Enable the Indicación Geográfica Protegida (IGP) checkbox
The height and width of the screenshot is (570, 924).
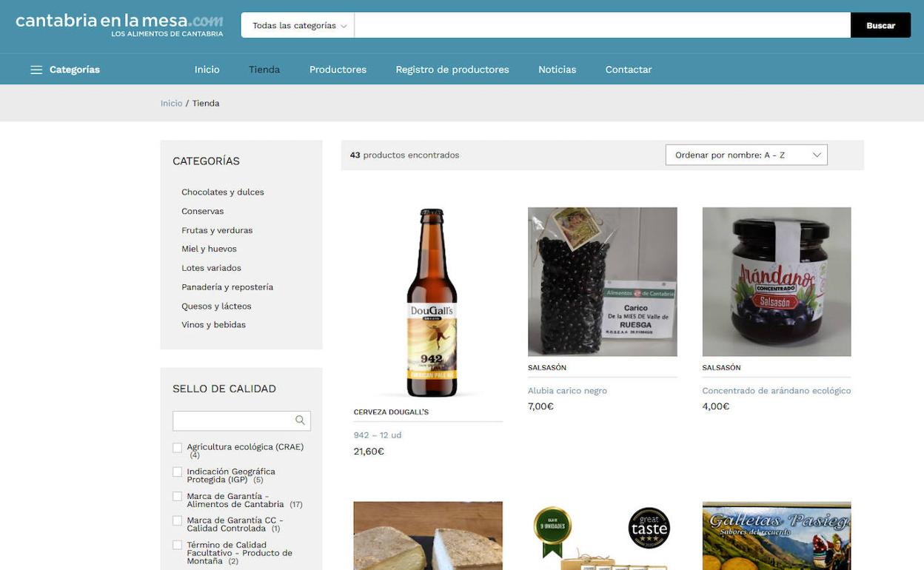(x=178, y=472)
